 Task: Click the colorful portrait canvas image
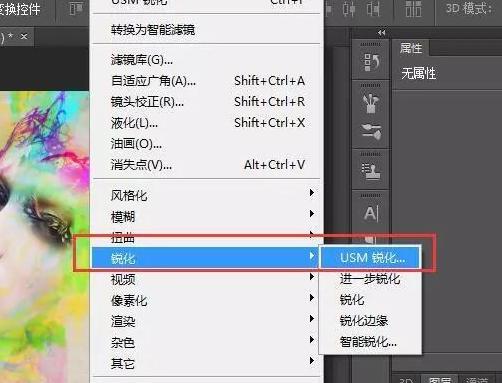44,237
